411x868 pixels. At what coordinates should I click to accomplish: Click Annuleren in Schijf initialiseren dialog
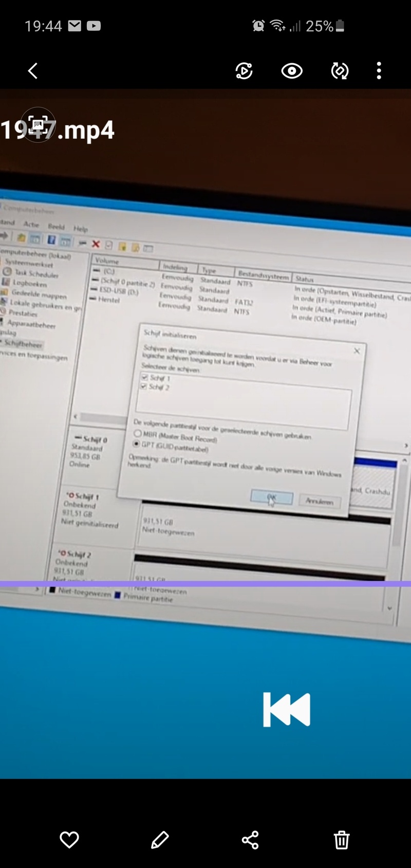320,501
